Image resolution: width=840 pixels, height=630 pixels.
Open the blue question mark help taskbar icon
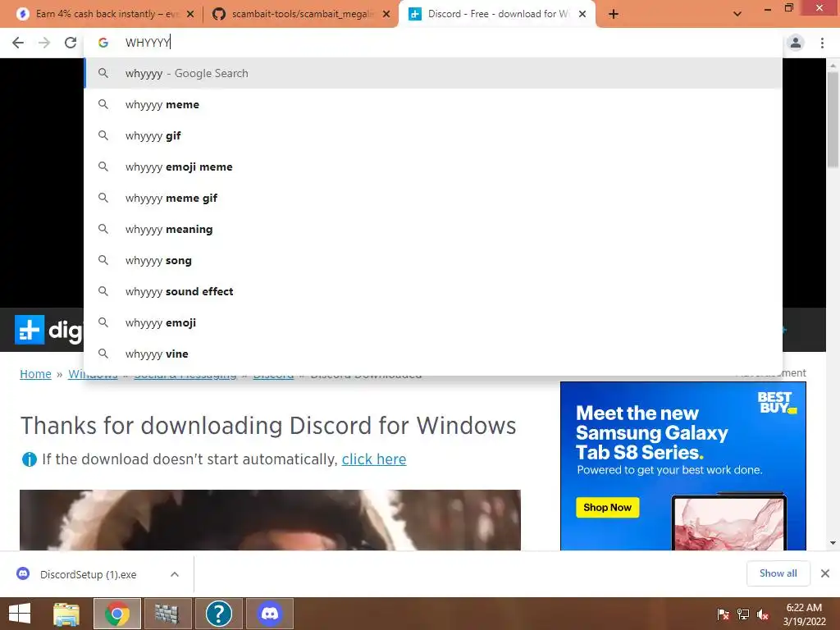(219, 614)
